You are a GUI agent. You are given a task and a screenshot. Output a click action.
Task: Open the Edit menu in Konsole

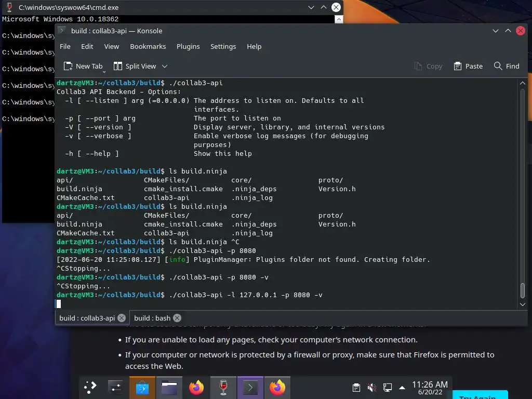pos(87,46)
